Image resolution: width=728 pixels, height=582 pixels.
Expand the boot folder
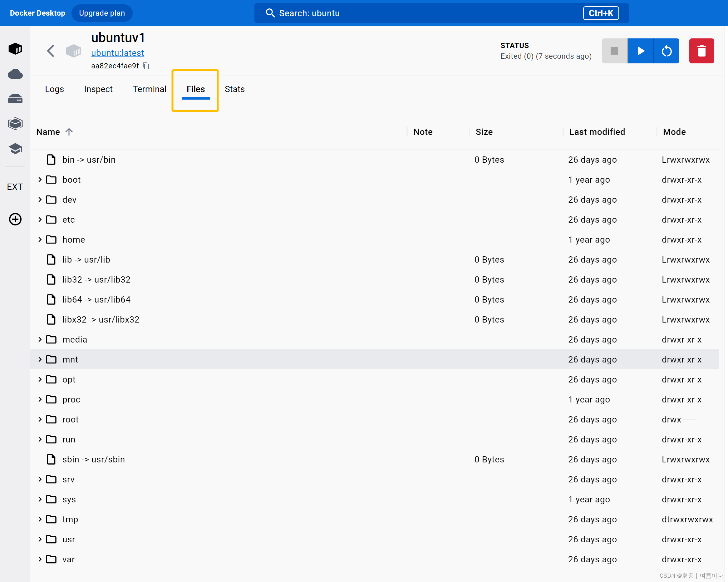(x=40, y=180)
